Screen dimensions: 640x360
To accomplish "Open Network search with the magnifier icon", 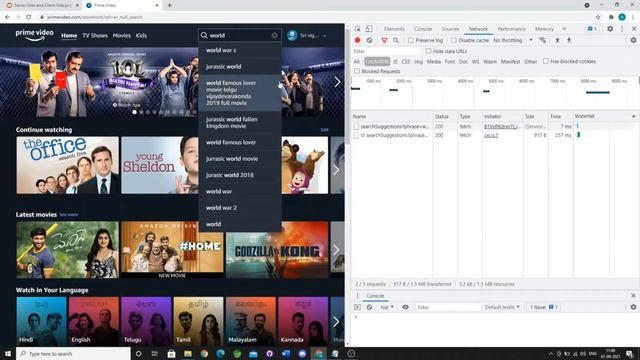I will 396,40.
